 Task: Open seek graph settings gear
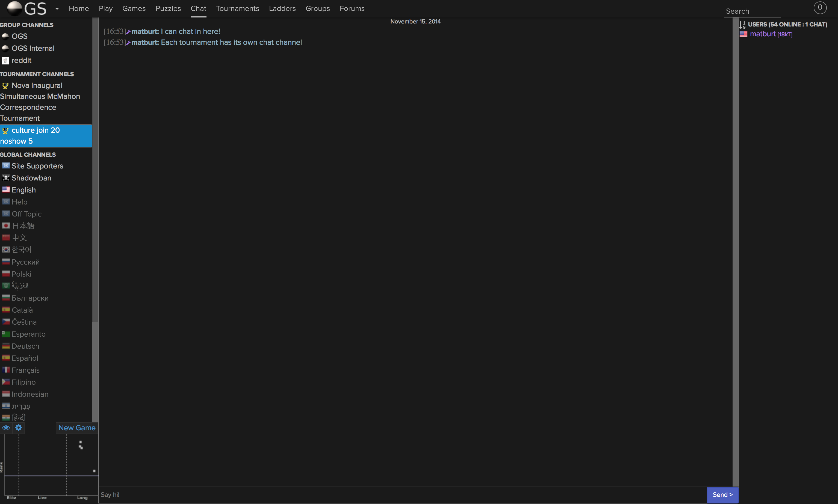(x=19, y=428)
